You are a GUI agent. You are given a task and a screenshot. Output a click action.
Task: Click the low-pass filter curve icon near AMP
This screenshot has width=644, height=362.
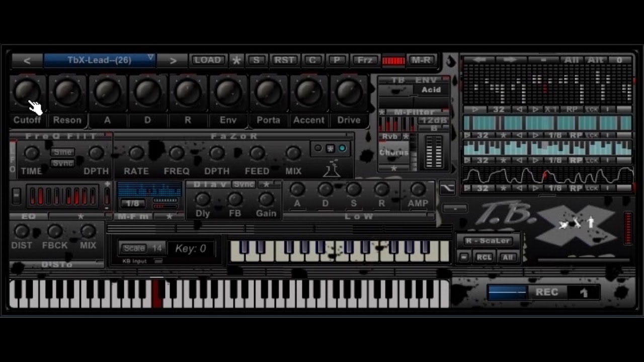tap(447, 188)
